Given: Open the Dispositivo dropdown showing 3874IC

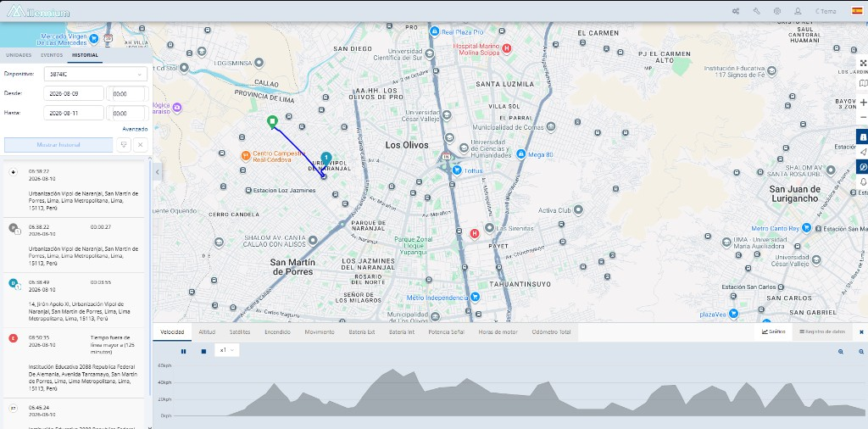Looking at the screenshot, I should (x=96, y=74).
